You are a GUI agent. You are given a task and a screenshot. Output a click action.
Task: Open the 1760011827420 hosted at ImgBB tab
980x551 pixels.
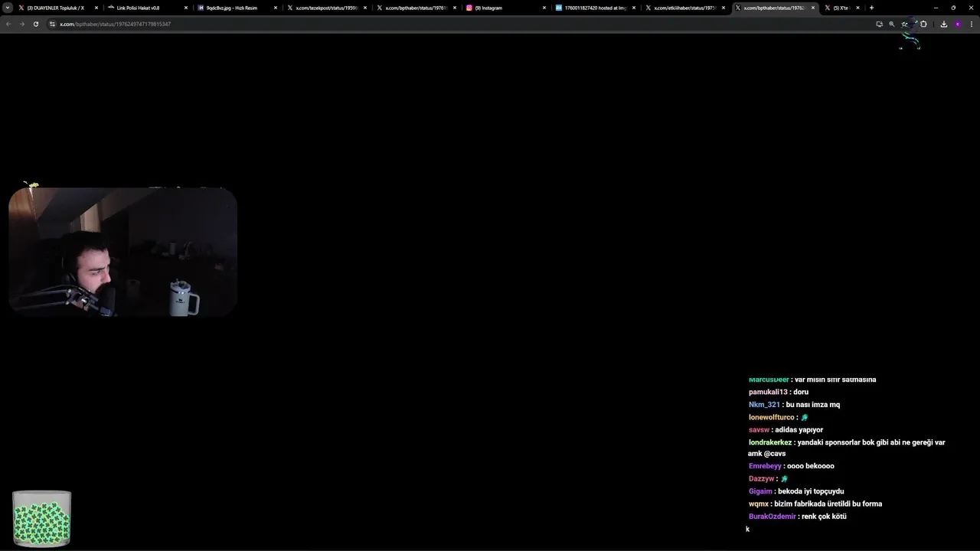coord(596,8)
